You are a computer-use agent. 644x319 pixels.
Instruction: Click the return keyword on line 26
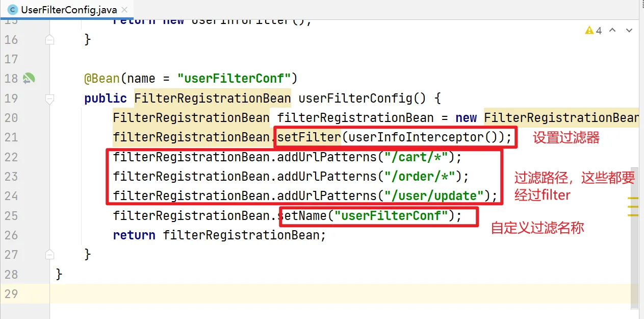(x=134, y=235)
